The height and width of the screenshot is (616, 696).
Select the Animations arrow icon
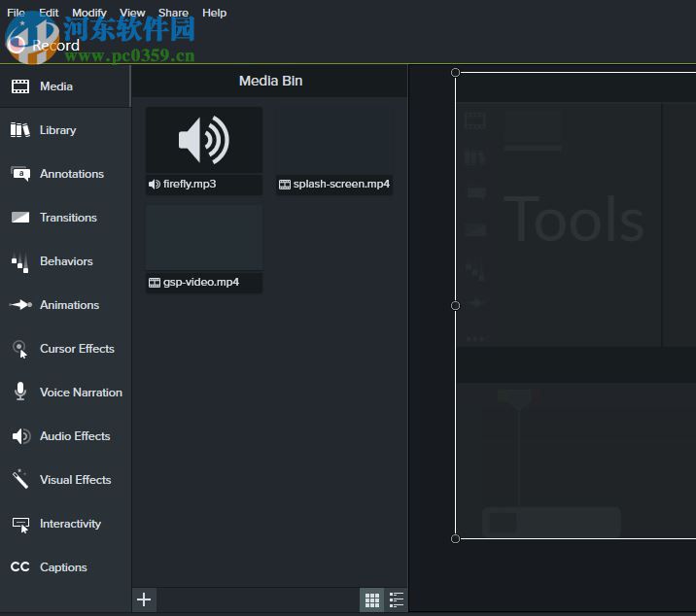coord(20,305)
